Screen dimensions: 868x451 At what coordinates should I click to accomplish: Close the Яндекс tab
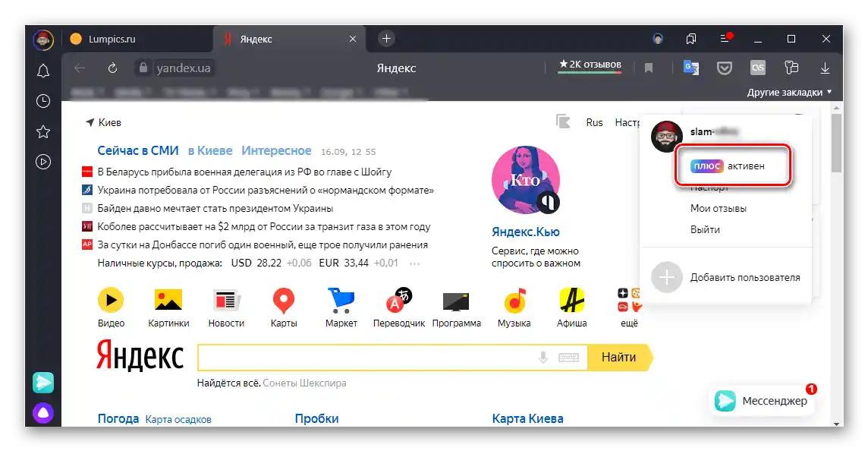353,39
